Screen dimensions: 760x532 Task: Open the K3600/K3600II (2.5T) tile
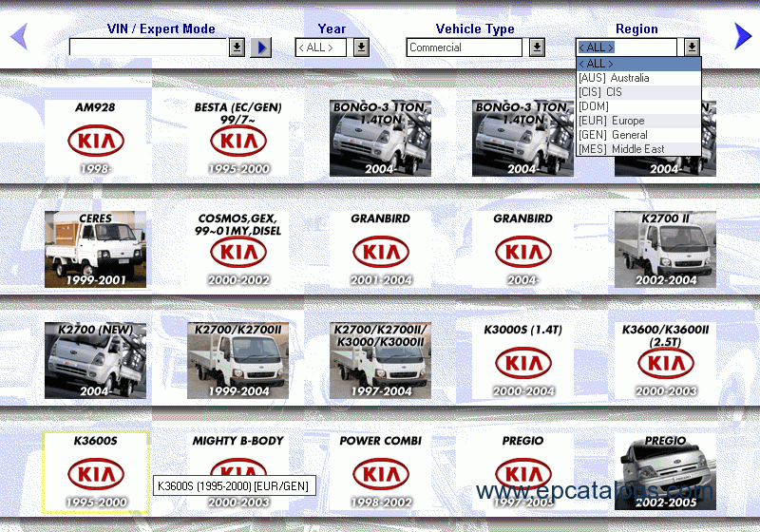(666, 360)
